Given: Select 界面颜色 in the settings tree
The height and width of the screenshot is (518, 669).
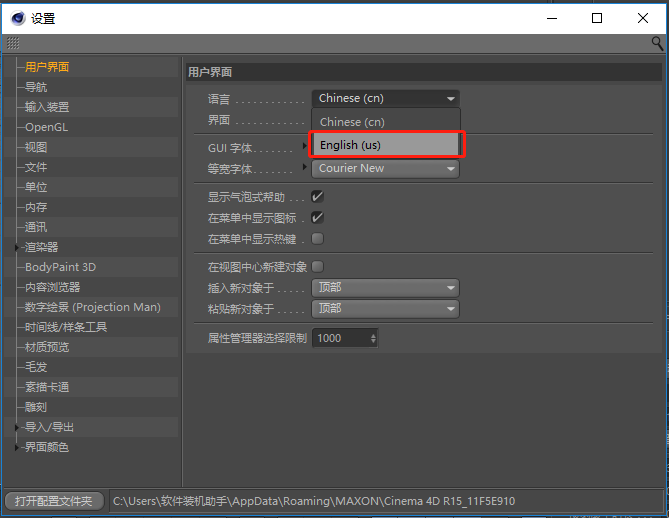Looking at the screenshot, I should tap(47, 447).
